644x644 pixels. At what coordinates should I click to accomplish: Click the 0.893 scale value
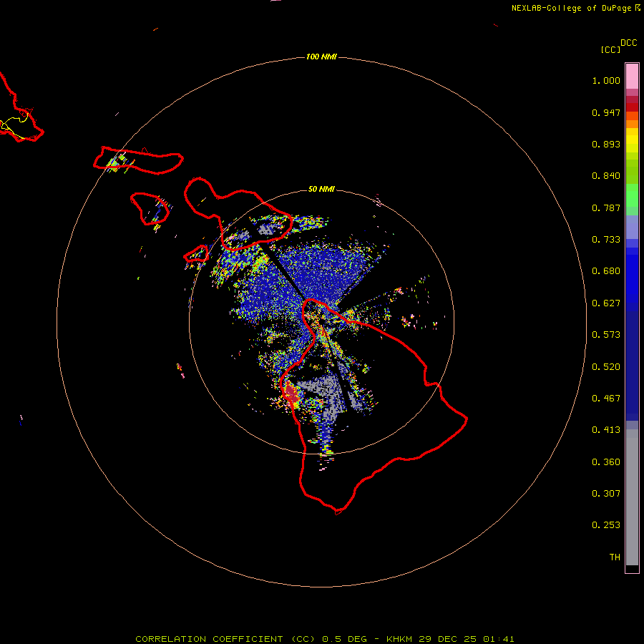click(606, 144)
